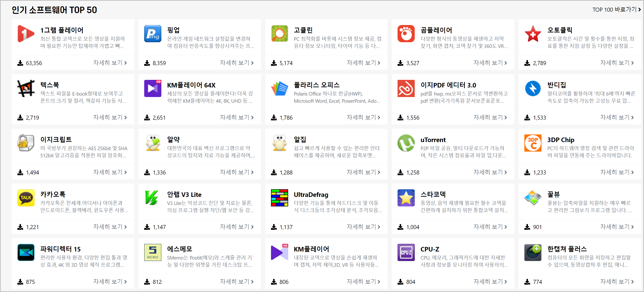Click the uTorrent green logo icon
Screen dimensions: 644x292
pos(406,143)
